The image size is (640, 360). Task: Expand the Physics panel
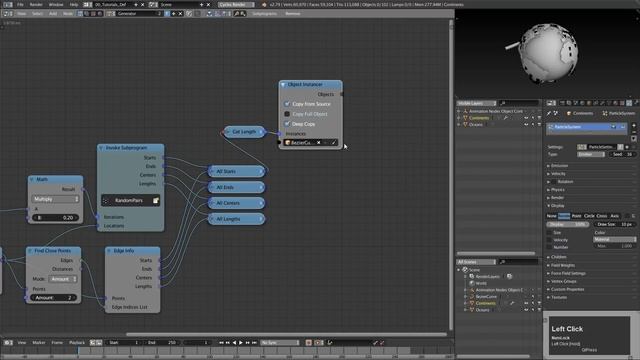click(558, 190)
